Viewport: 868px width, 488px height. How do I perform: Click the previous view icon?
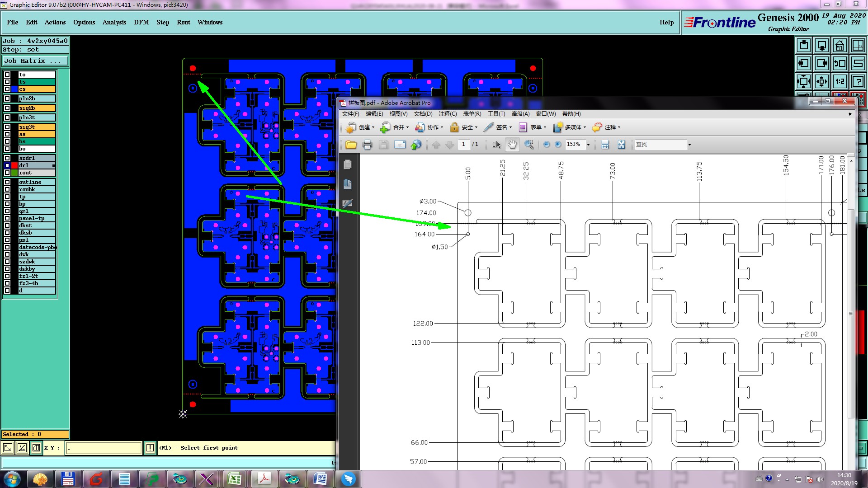click(840, 63)
